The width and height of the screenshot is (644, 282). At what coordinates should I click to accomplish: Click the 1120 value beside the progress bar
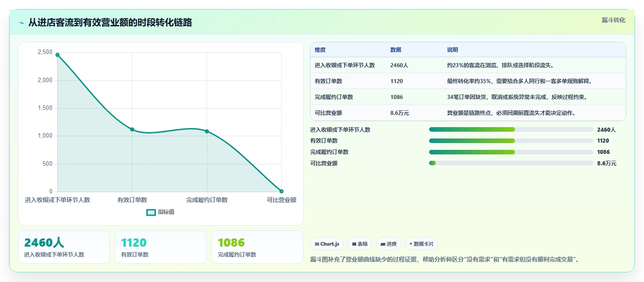(x=603, y=141)
